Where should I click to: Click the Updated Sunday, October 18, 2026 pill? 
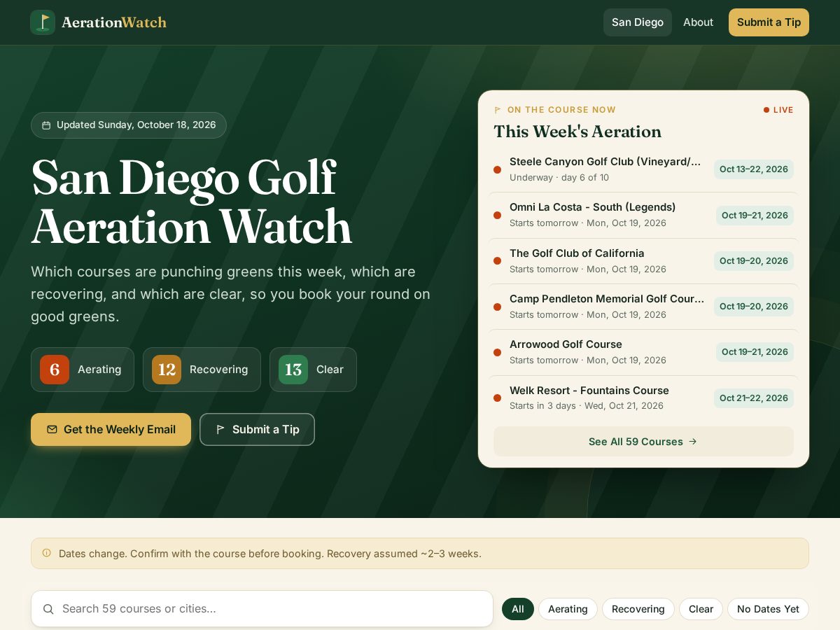click(x=129, y=125)
